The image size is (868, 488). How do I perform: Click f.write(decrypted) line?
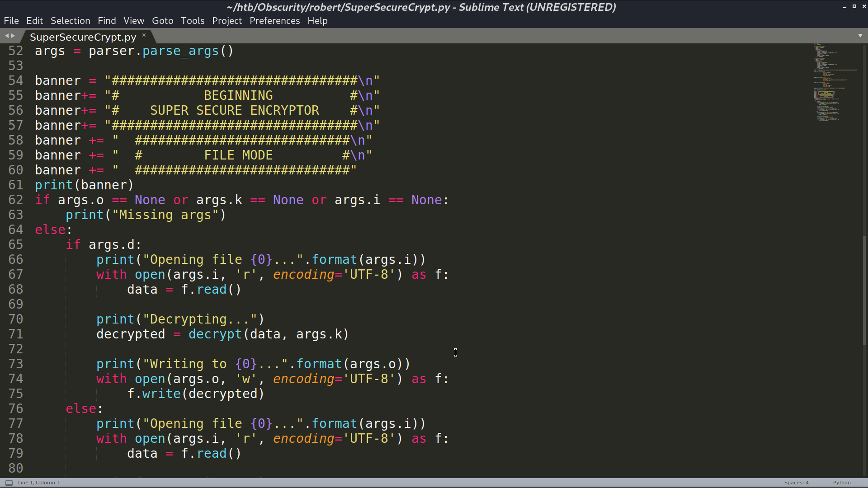click(196, 394)
